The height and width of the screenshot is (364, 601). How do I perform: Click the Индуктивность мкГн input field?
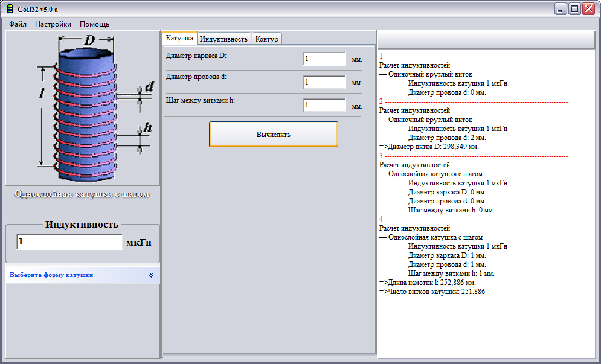pos(69,242)
